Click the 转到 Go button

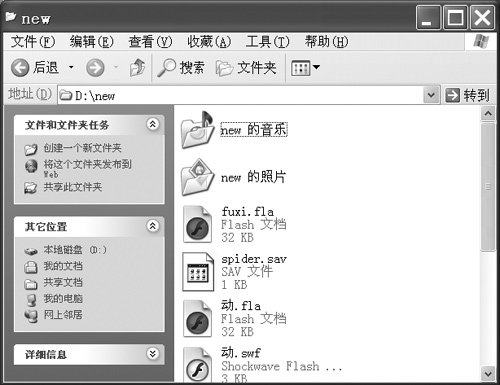pyautogui.click(x=468, y=96)
